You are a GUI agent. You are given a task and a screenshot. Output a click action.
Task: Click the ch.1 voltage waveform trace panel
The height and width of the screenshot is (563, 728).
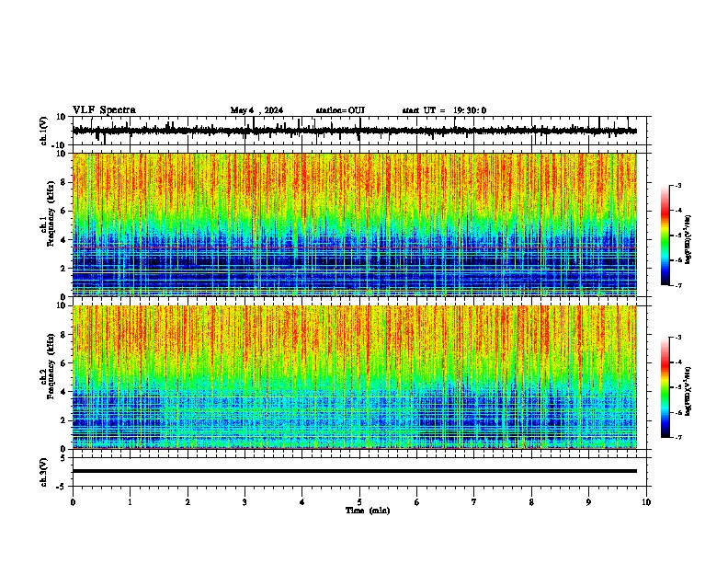(359, 131)
